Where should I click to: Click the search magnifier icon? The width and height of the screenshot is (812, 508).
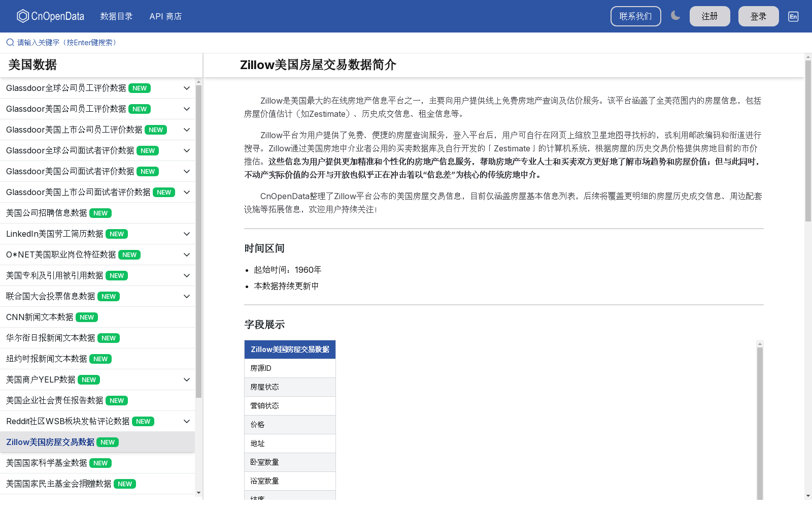10,42
